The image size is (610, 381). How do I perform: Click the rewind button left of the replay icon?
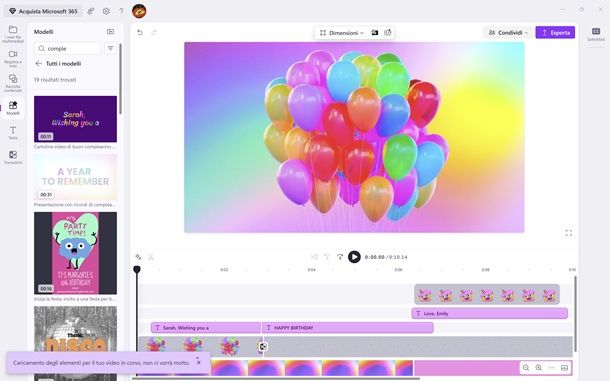tap(327, 257)
